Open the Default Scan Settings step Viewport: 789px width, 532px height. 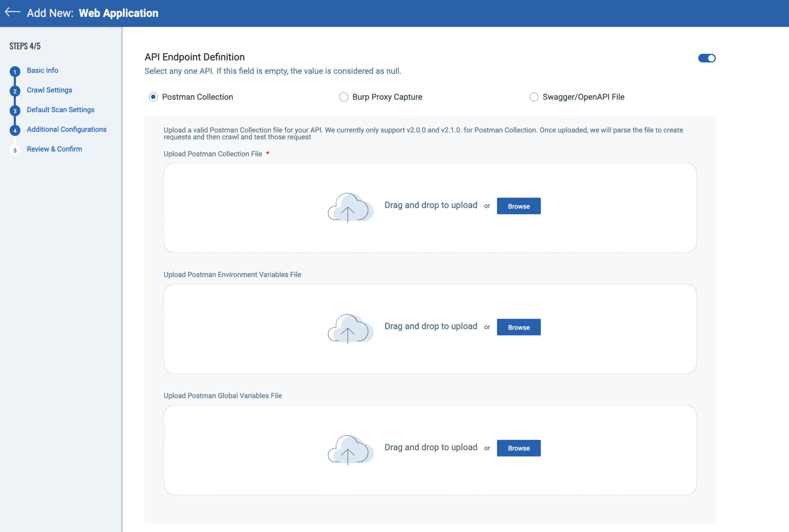(x=60, y=109)
